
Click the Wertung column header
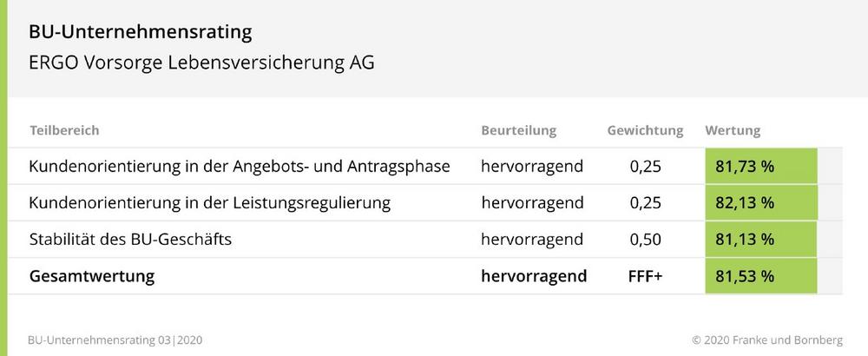point(733,130)
